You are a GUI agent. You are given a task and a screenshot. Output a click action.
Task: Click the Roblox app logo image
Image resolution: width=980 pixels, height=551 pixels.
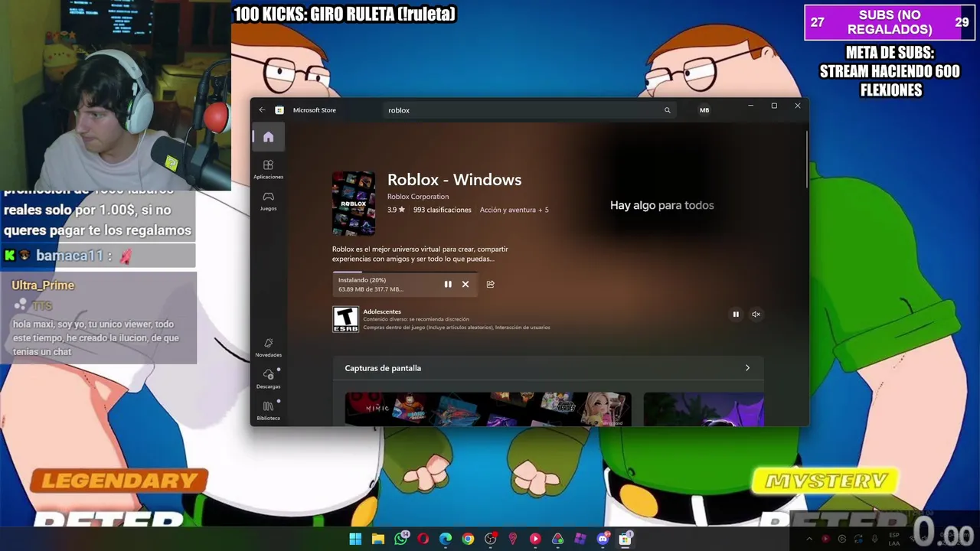point(354,204)
